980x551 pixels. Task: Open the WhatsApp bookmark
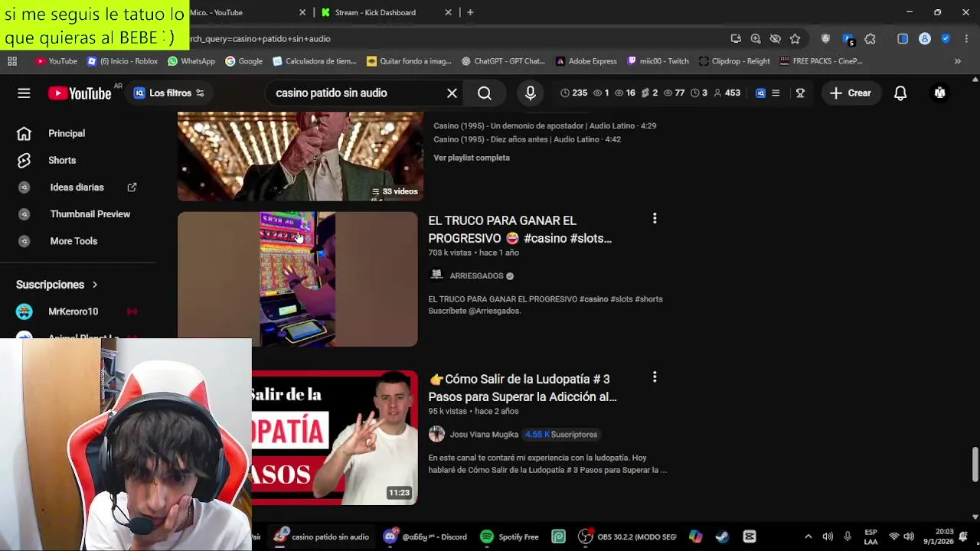[191, 61]
